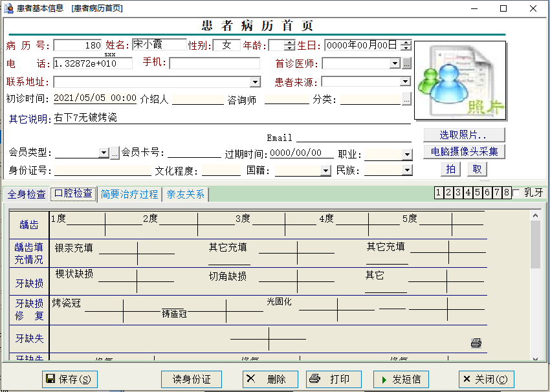550x392 pixels.
Task: Click the 楔状缺损 tooth chart label
Action: tap(74, 274)
